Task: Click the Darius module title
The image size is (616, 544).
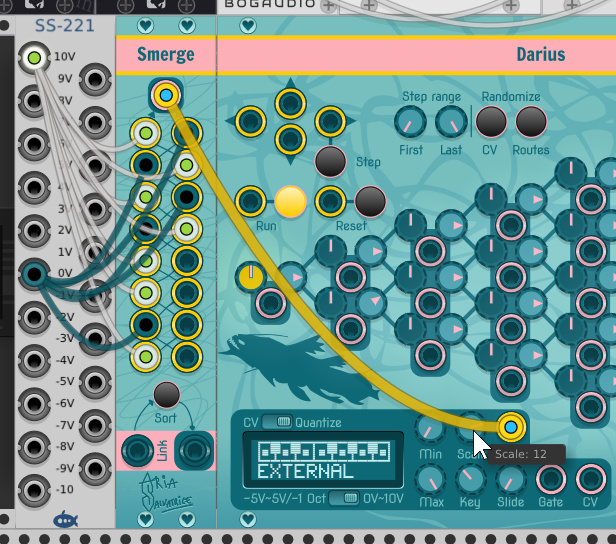Action: (x=541, y=54)
